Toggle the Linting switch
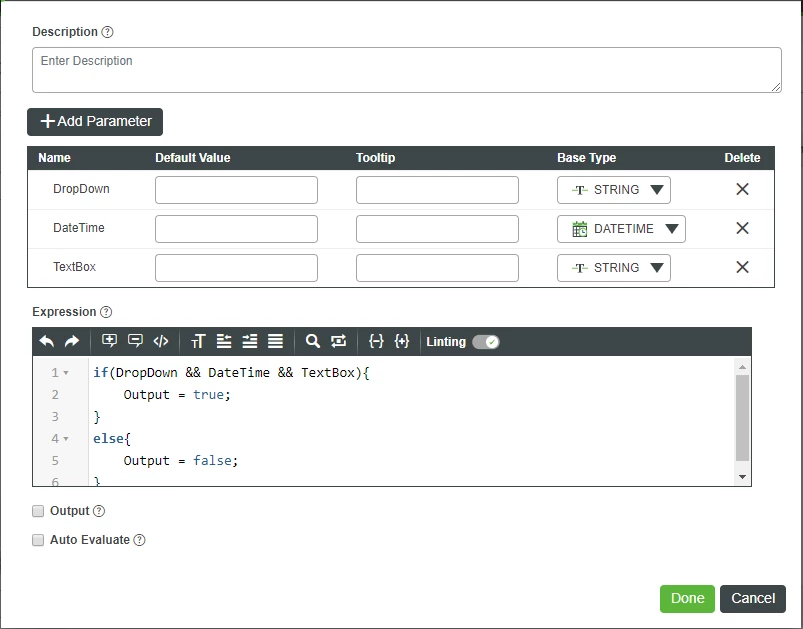Viewport: 803px width, 629px height. coord(485,342)
